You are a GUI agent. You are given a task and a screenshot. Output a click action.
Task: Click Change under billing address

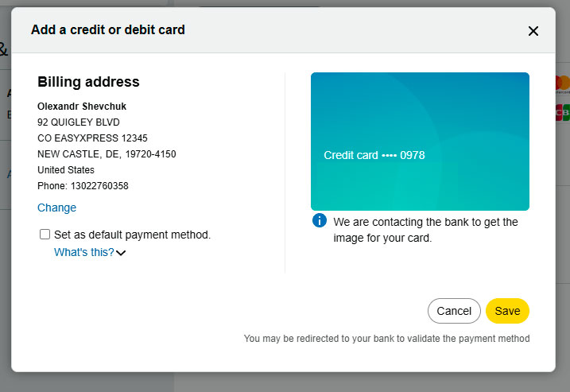pyautogui.click(x=56, y=208)
